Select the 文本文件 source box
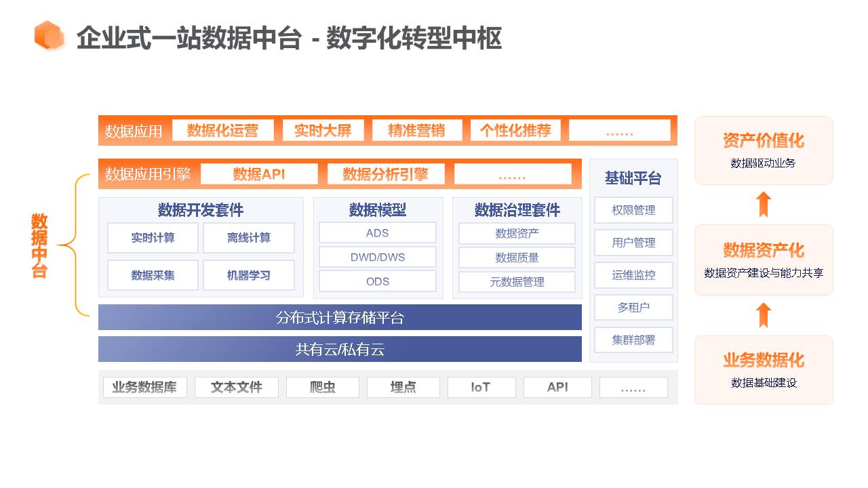Screen dimensions: 868x488 (x=236, y=387)
